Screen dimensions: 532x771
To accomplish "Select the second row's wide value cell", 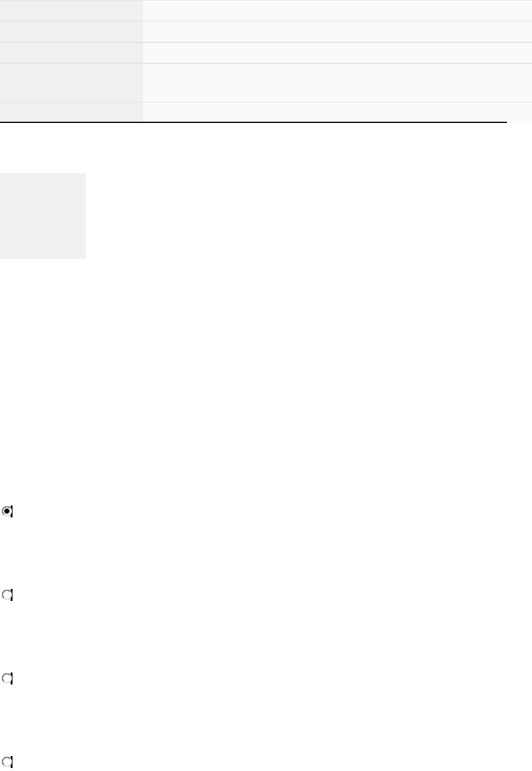I will pyautogui.click(x=337, y=32).
